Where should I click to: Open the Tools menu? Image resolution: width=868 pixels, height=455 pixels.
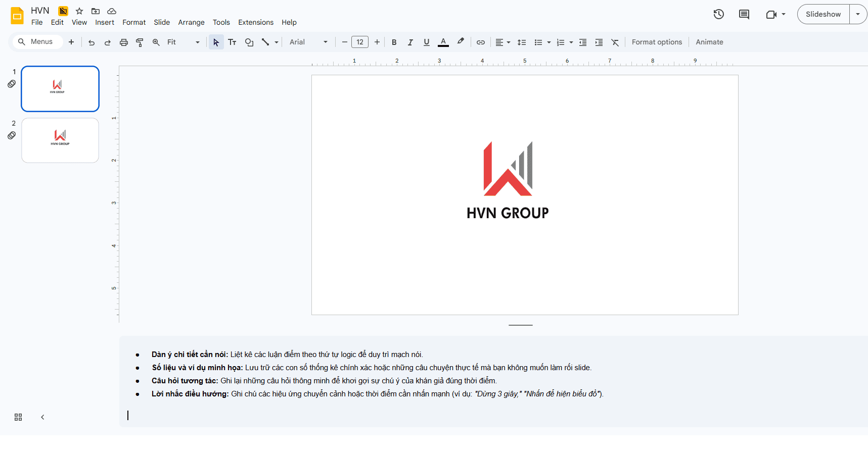click(x=221, y=22)
